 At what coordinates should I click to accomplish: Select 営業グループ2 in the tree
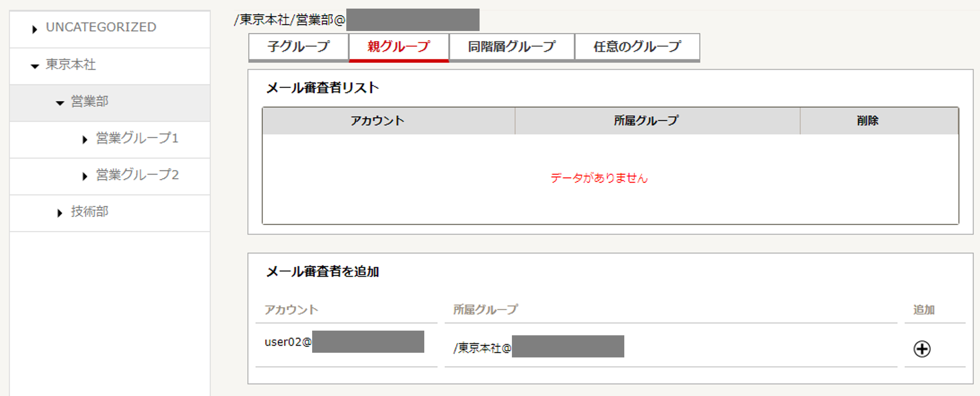(137, 175)
